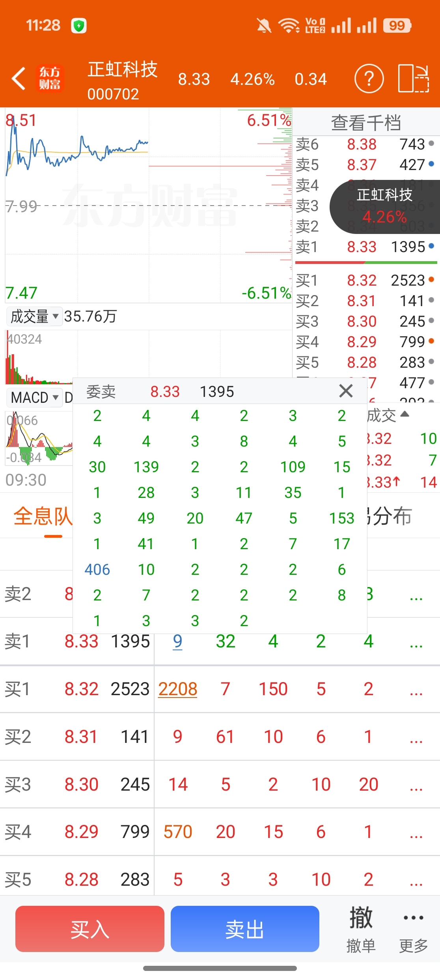Tap the 570 order in 买4 queue

click(x=178, y=832)
